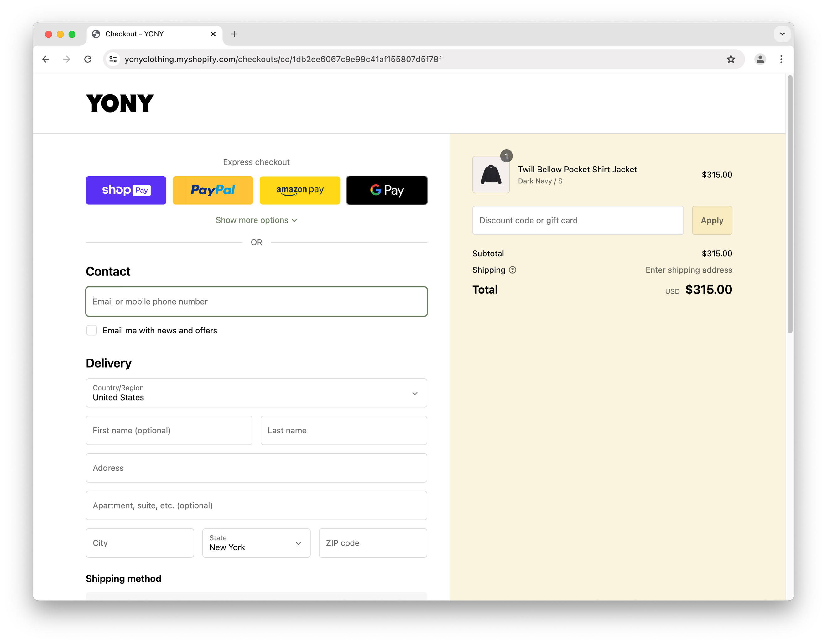Screen dimensions: 827x644
Task: Click the Discount code or gift card field
Action: click(x=577, y=221)
